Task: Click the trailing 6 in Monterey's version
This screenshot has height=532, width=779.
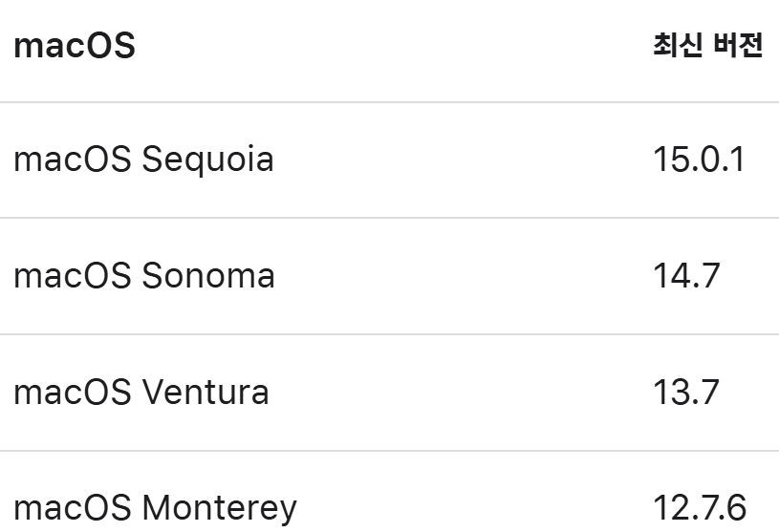Action: point(734,508)
